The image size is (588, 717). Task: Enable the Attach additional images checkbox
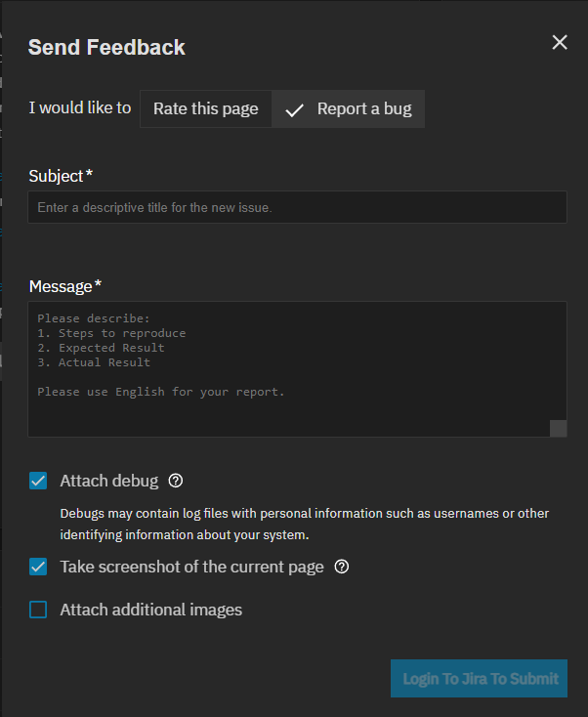pos(38,610)
